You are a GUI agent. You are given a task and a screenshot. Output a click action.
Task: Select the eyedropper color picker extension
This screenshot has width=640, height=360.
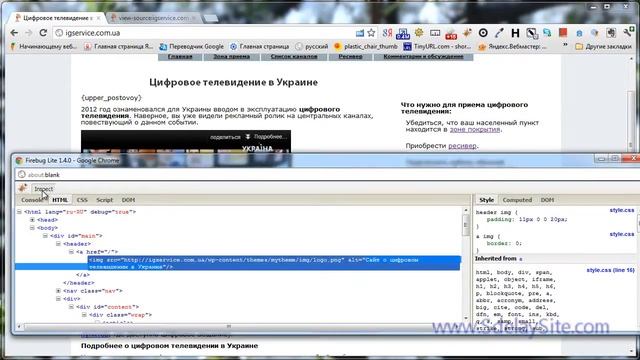point(499,33)
